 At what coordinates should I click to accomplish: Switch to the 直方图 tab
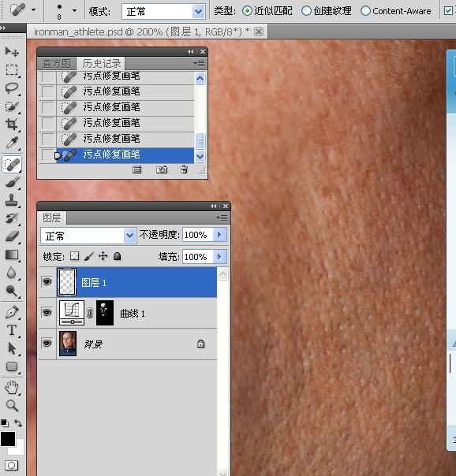pos(57,64)
